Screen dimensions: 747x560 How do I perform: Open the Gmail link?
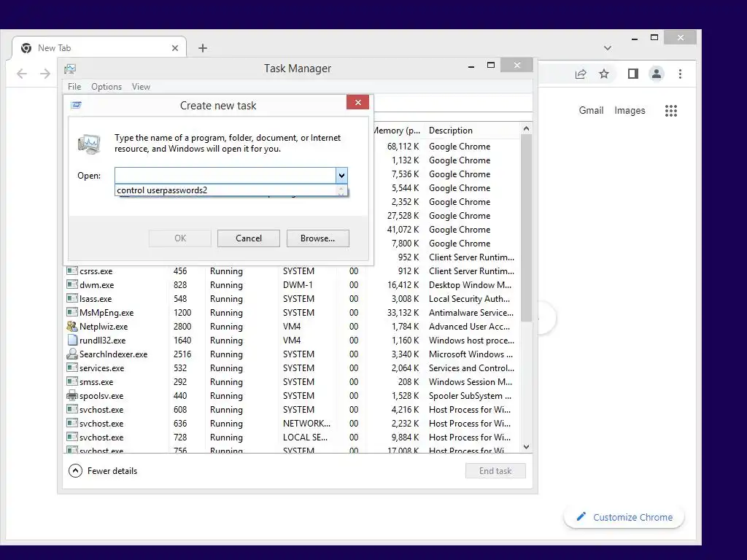pyautogui.click(x=591, y=111)
